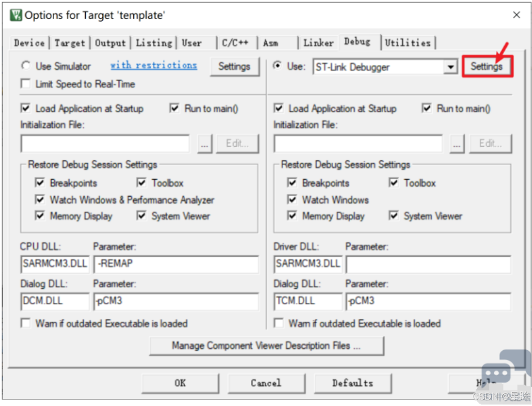This screenshot has height=406, width=532.
Task: Click the Keil uVision title bar icon
Action: coord(16,15)
